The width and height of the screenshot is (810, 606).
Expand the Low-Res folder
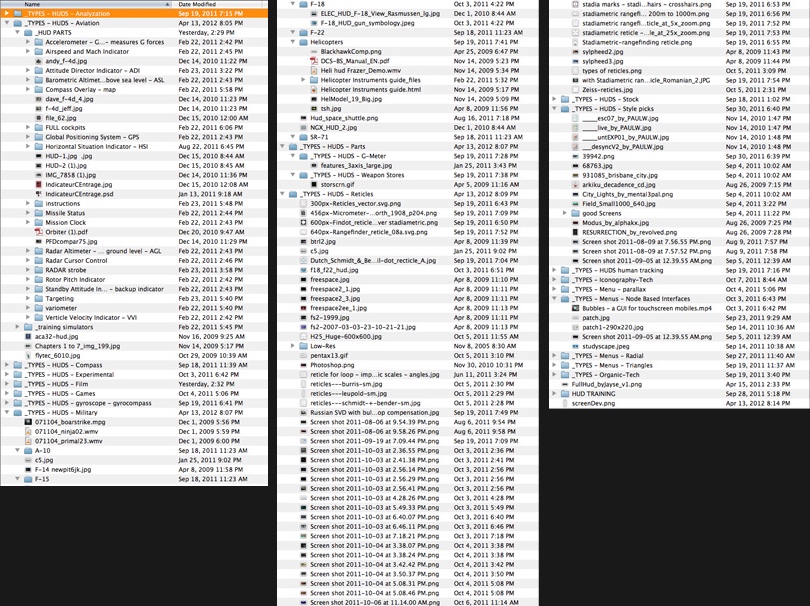pos(294,346)
